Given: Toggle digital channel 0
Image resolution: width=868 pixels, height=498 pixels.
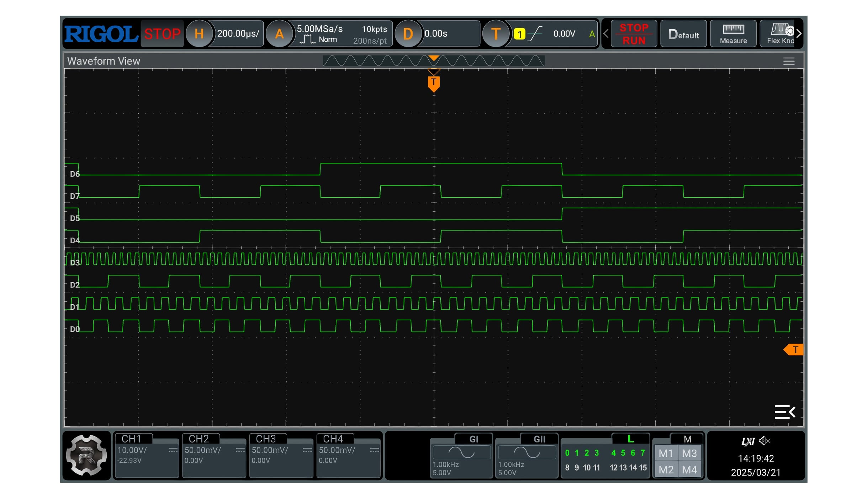Looking at the screenshot, I should coord(567,453).
